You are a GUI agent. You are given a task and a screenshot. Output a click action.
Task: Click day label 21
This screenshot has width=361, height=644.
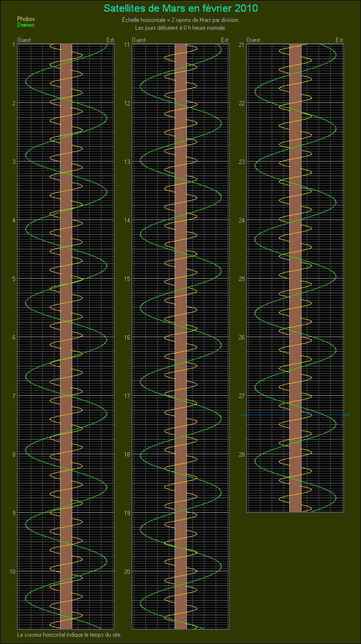[241, 45]
